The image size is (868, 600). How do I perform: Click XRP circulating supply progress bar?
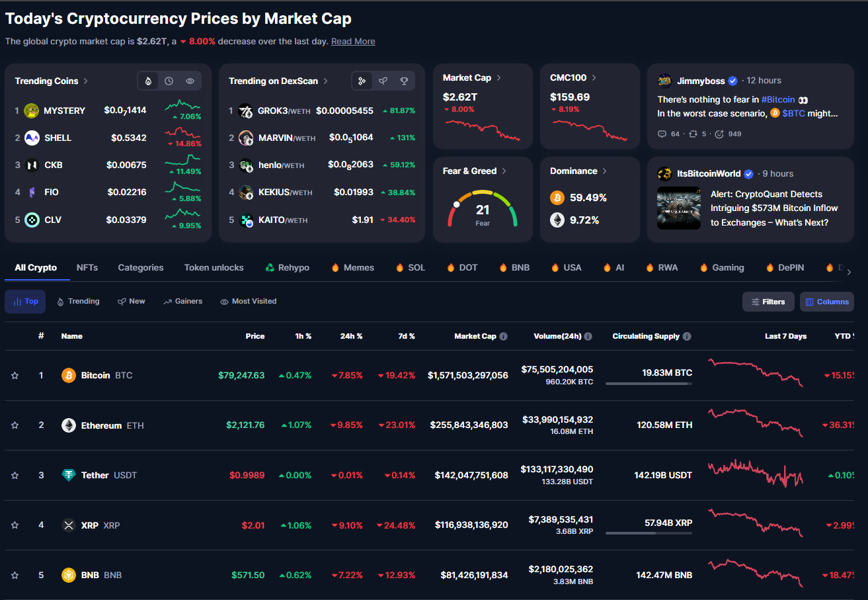click(x=649, y=533)
